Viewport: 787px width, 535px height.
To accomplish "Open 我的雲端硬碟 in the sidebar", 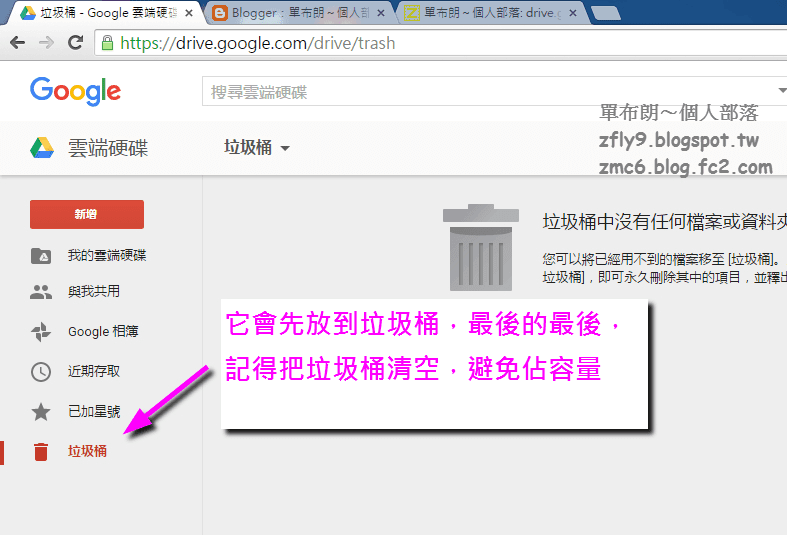I will point(107,255).
